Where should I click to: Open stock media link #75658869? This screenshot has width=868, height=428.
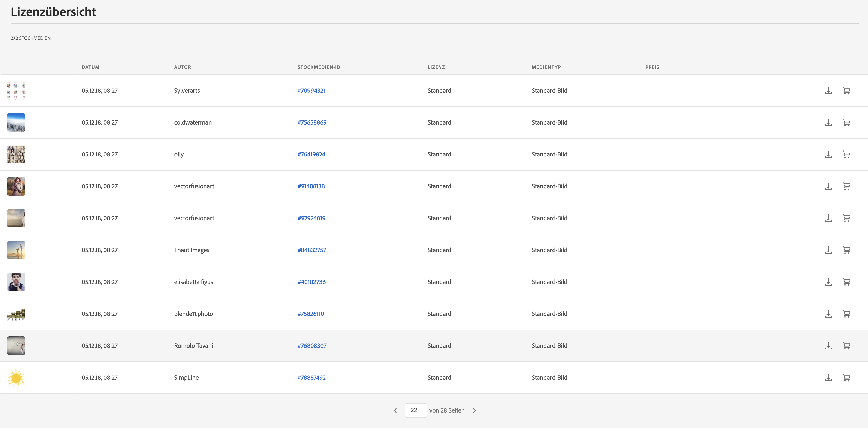[312, 122]
